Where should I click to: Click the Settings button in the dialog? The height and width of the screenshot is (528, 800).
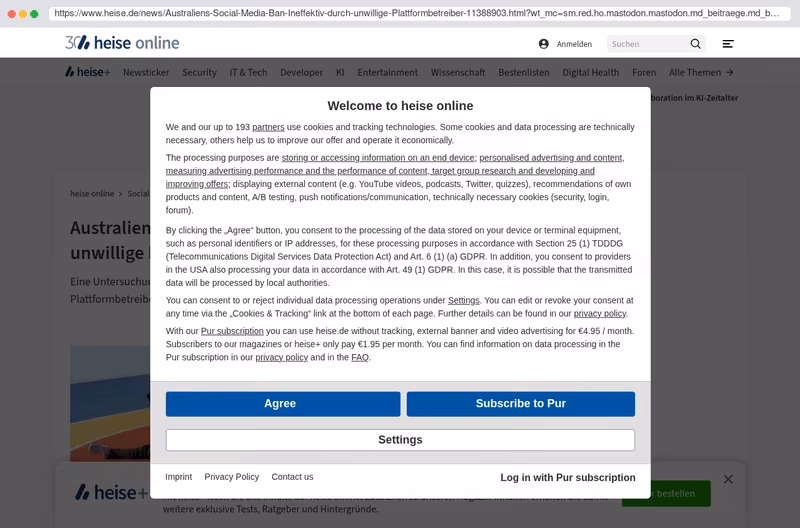[401, 440]
